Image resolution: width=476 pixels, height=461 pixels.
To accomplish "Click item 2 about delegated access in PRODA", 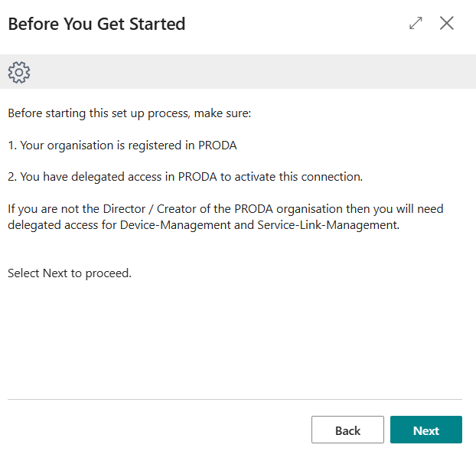I will (x=185, y=177).
